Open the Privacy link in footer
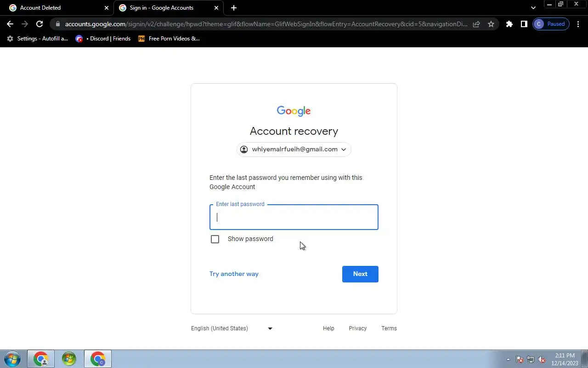Screen dimensions: 588x368 [357, 328]
